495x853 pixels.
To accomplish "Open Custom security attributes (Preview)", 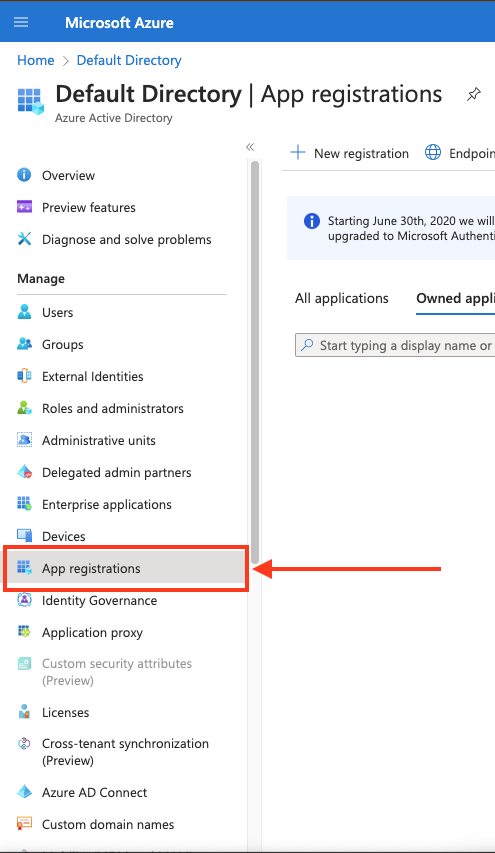I will (x=117, y=672).
